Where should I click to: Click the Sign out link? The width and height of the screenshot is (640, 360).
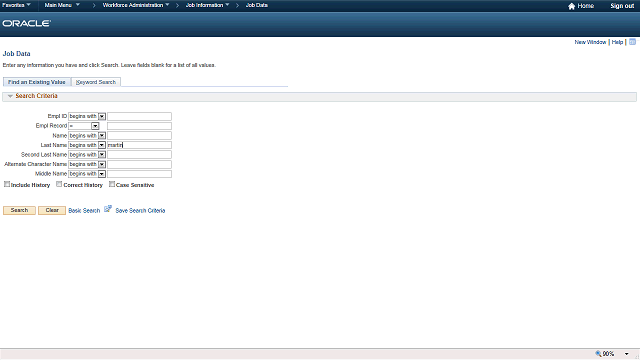pyautogui.click(x=622, y=6)
